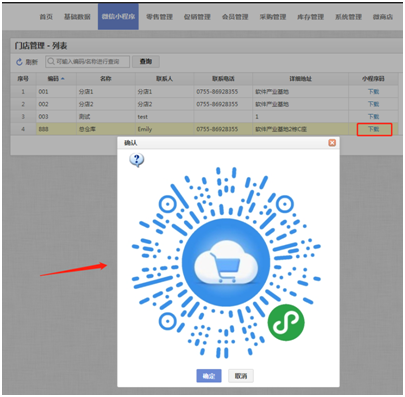The height and width of the screenshot is (397, 405).
Task: Click the question mark icon in the dialog
Action: tap(137, 160)
